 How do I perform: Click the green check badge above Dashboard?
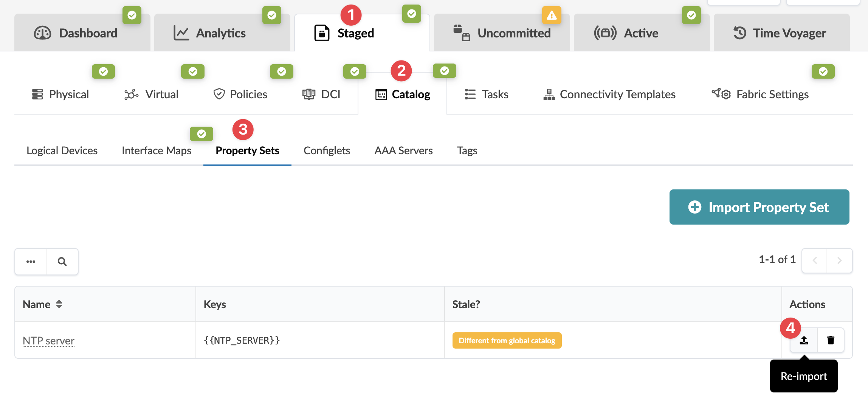click(x=132, y=16)
